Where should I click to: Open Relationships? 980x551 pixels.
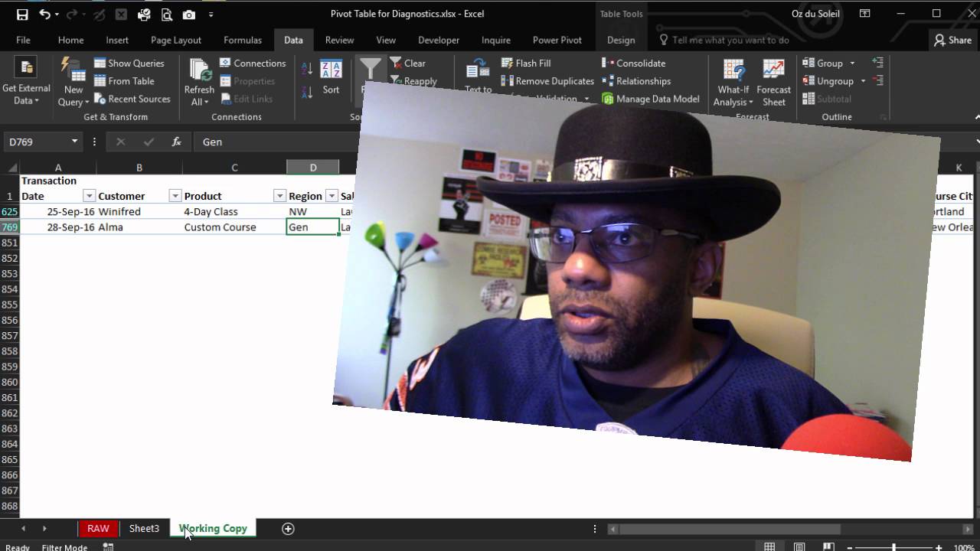(x=636, y=81)
